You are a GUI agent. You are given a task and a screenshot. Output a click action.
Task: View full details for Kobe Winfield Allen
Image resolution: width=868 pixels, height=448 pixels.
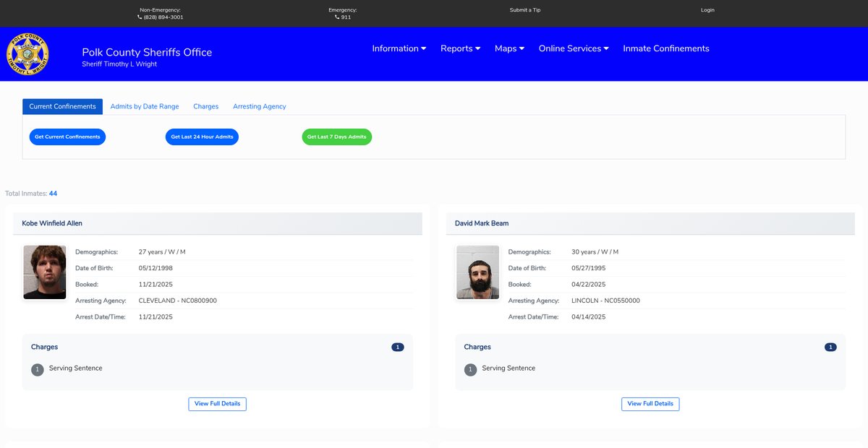pos(217,404)
